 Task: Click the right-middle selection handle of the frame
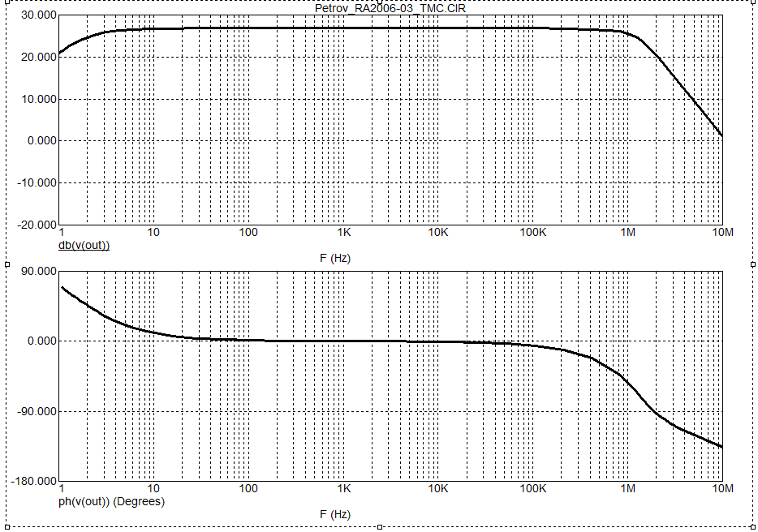[x=753, y=264]
